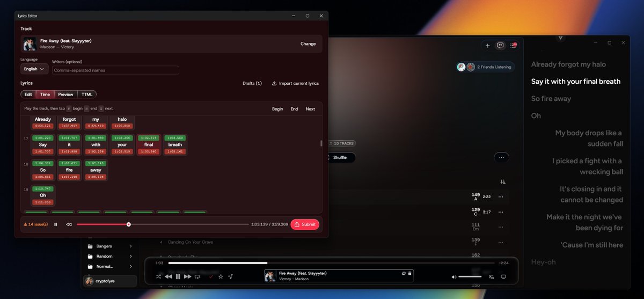Image resolution: width=644 pixels, height=299 pixels.
Task: Click Begin in the timing header
Action: pos(277,109)
